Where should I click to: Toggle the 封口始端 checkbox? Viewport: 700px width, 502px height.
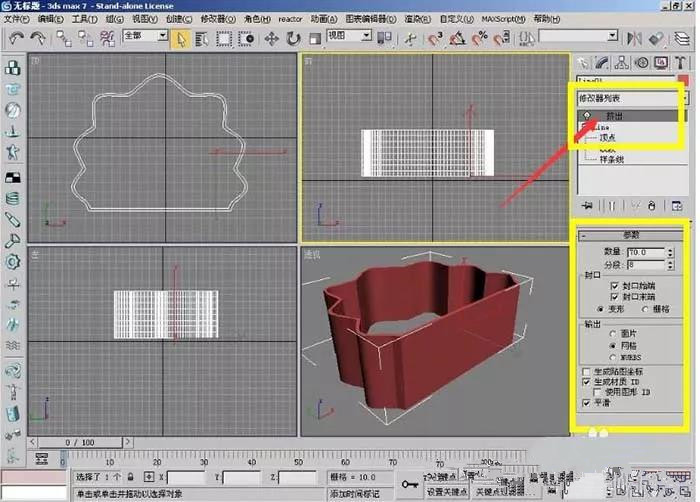pos(615,286)
